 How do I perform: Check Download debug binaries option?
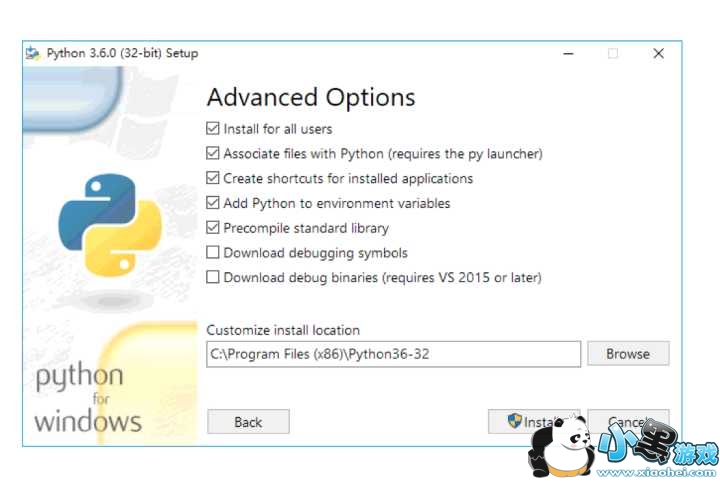coord(213,277)
